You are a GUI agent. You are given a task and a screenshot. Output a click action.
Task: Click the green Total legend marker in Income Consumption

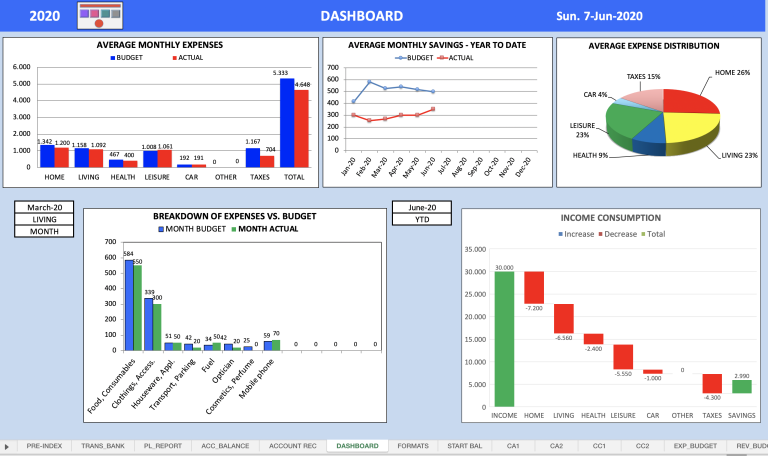pos(644,234)
